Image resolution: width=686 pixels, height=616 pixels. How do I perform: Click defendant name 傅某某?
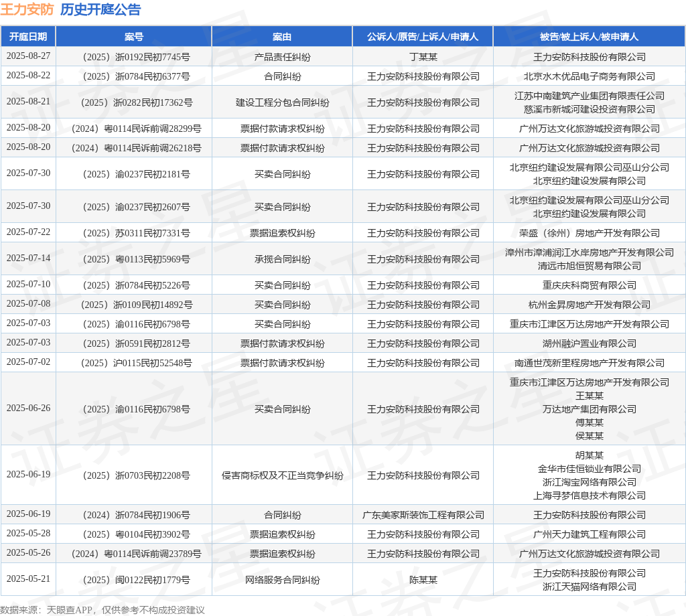coord(590,422)
